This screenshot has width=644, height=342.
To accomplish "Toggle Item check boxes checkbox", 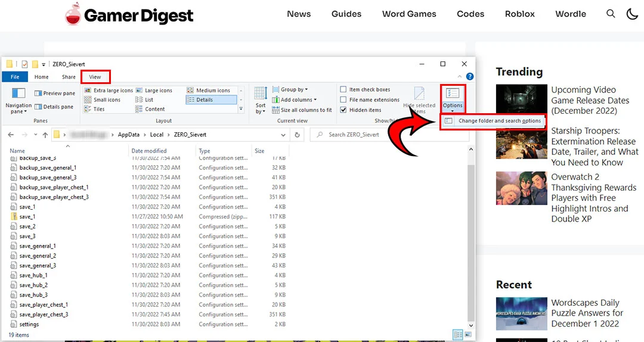I will pos(343,89).
